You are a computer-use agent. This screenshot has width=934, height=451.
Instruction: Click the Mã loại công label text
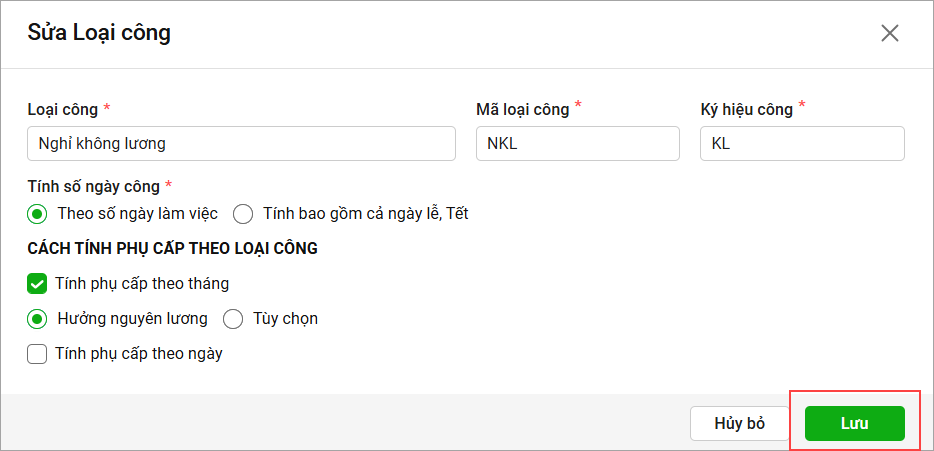click(522, 110)
